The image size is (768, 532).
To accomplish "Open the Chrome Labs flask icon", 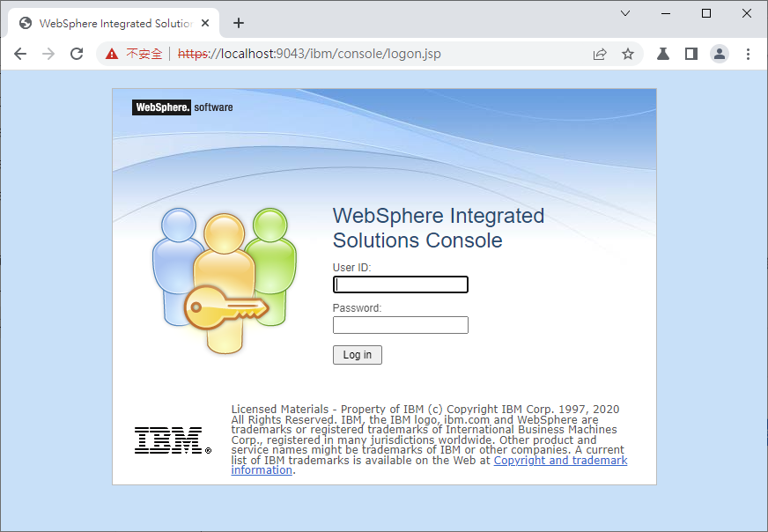I will 663,54.
